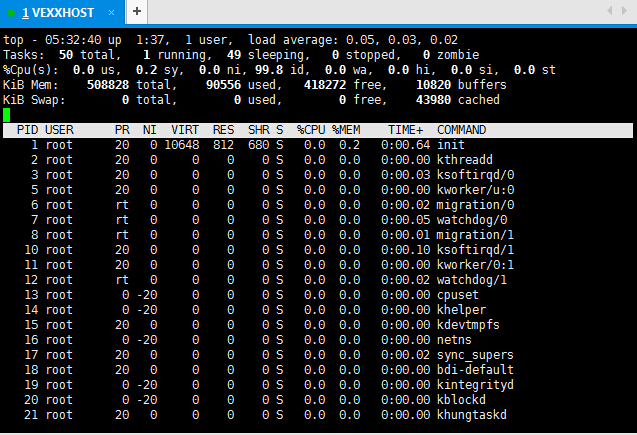Click the PR column header
Image resolution: width=637 pixels, height=435 pixels.
[x=122, y=130]
